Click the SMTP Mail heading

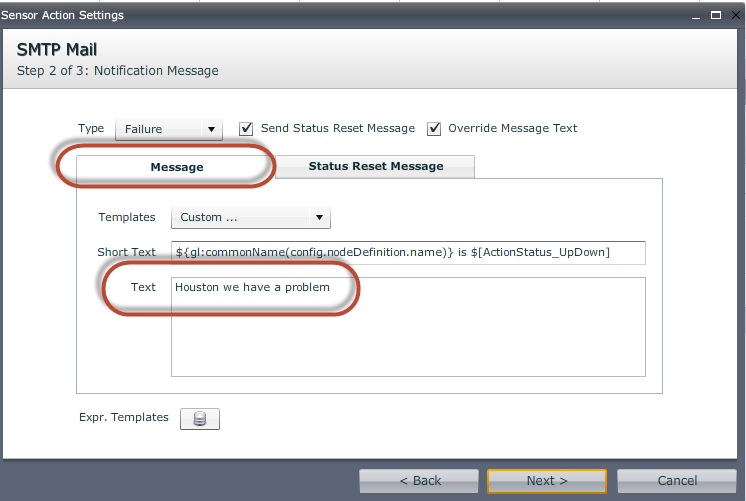[x=57, y=50]
